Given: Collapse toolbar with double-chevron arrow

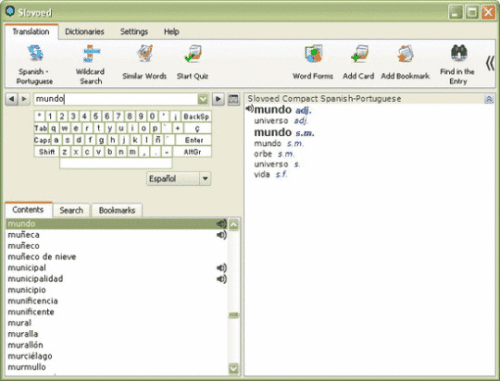Looking at the screenshot, I should (x=490, y=63).
